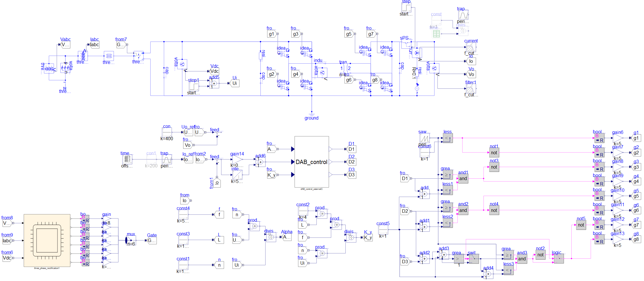The image size is (644, 281).
Task: Click the Ui output signal block
Action: [235, 83]
